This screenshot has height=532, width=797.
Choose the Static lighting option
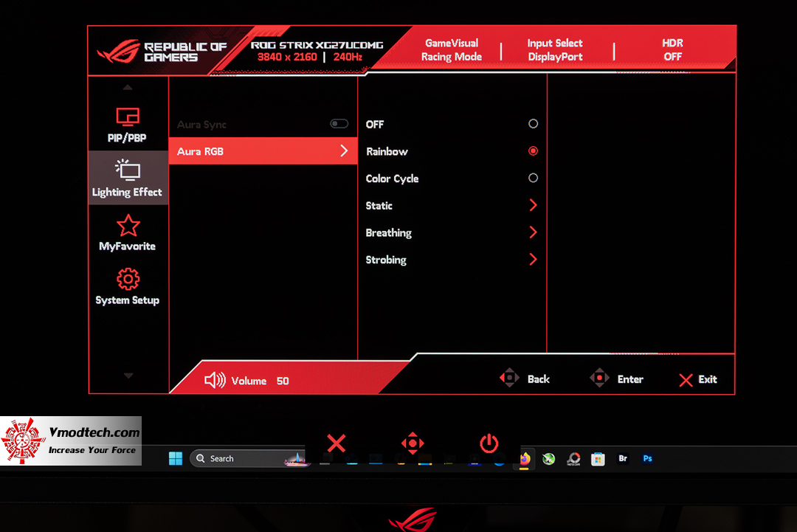[379, 206]
